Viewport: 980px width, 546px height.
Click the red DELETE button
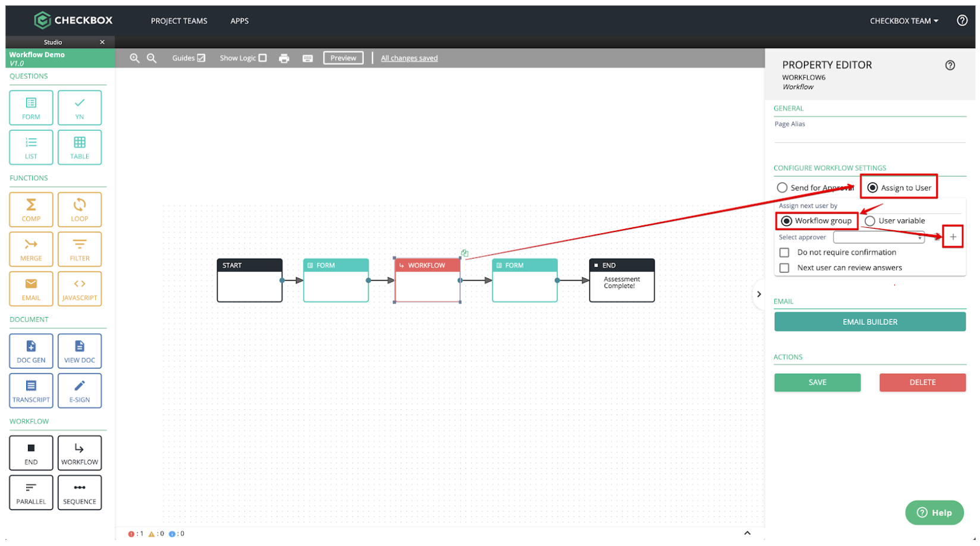[x=922, y=382]
